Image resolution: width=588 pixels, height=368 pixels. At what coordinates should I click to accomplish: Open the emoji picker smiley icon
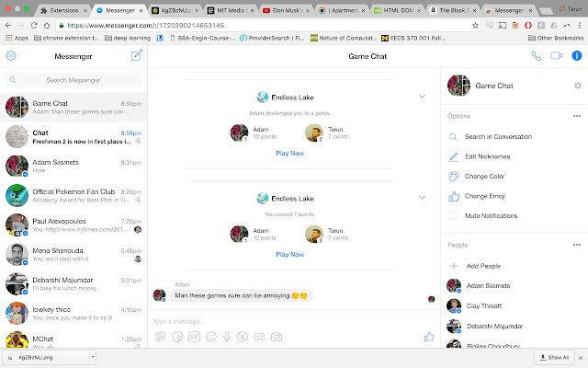click(211, 337)
